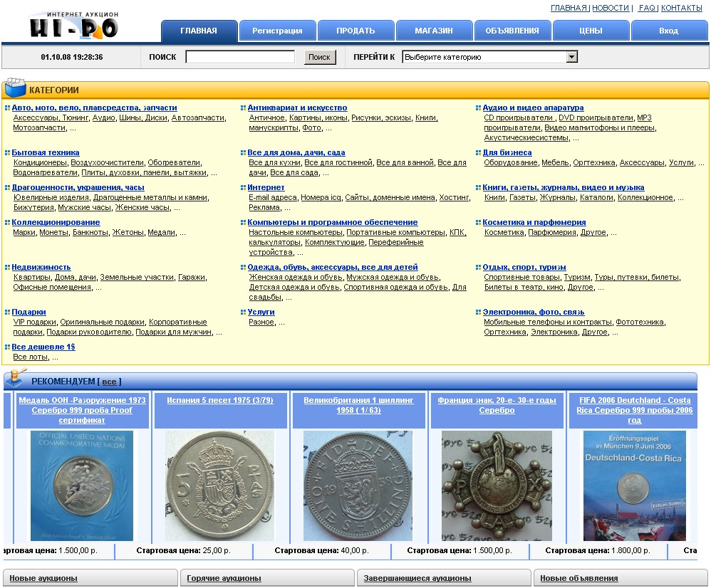This screenshot has width=711, height=588.
Task: Click bullet icon next to Недвижимость
Action: coord(7,268)
